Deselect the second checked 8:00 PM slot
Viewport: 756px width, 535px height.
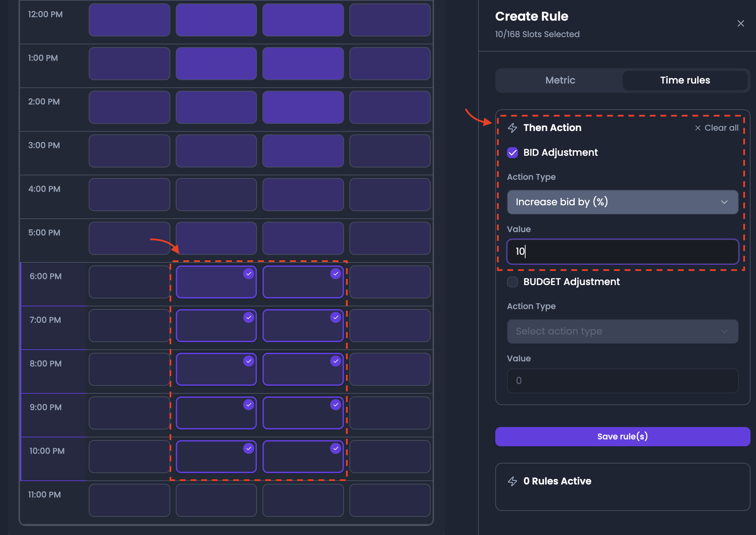[x=303, y=369]
